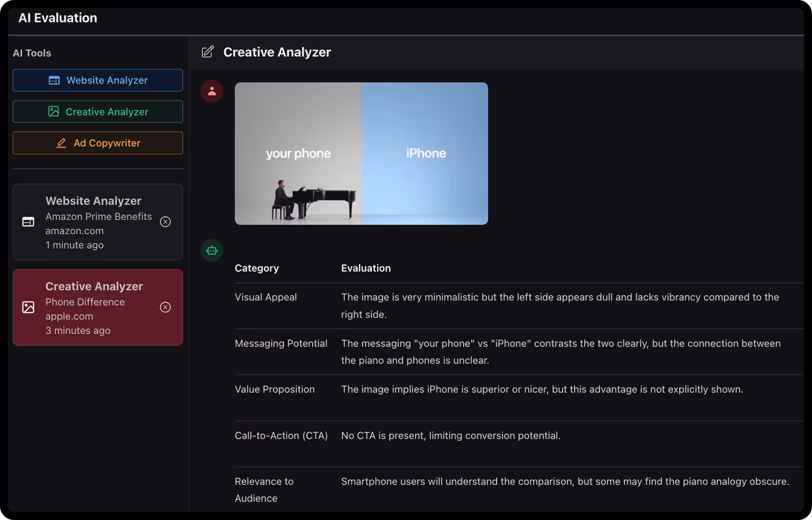This screenshot has height=520, width=812.
Task: Remove the Phone Difference history entry
Action: coord(165,307)
